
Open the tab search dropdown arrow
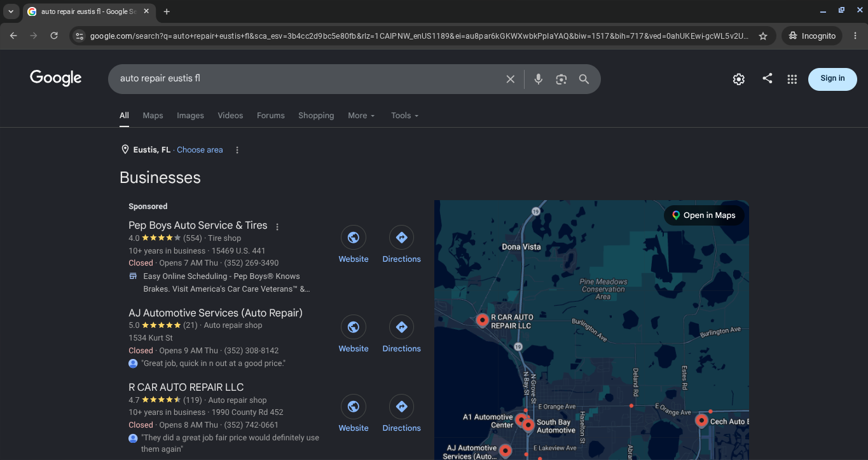point(11,11)
